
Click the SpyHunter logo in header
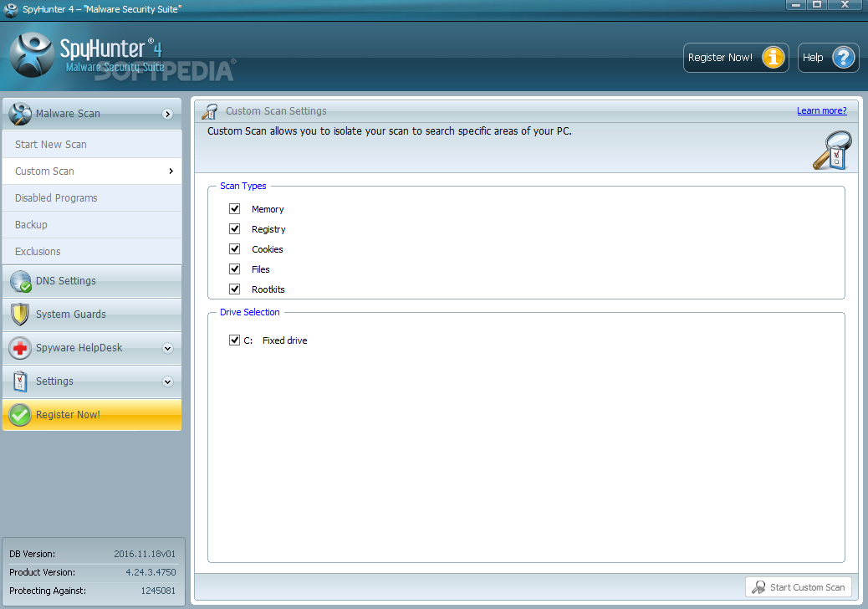(x=32, y=55)
